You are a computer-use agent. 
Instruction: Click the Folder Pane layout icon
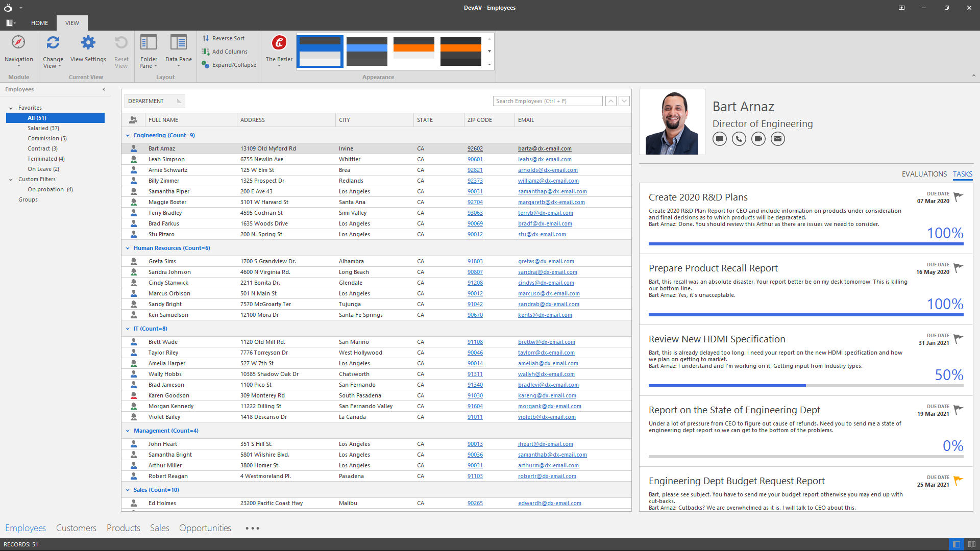pyautogui.click(x=149, y=43)
